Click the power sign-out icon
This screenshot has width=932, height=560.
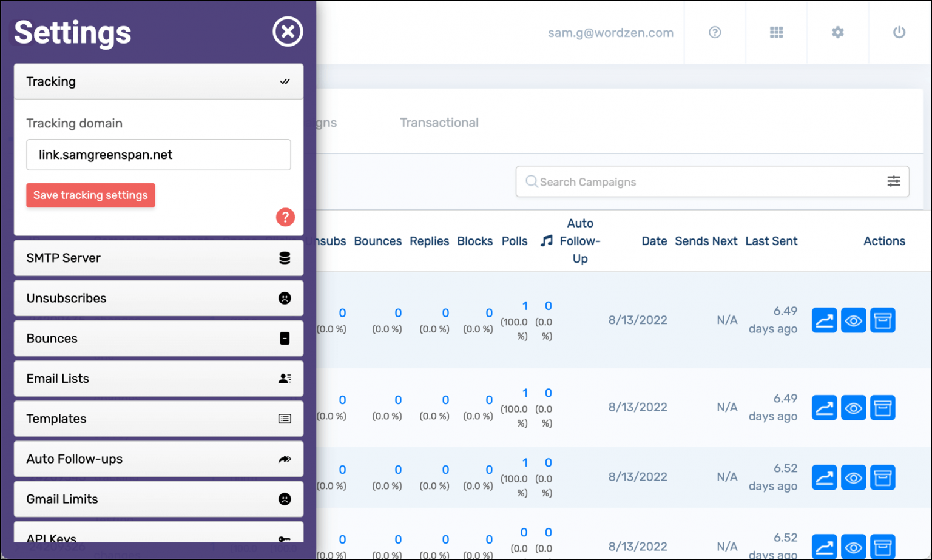(x=899, y=33)
